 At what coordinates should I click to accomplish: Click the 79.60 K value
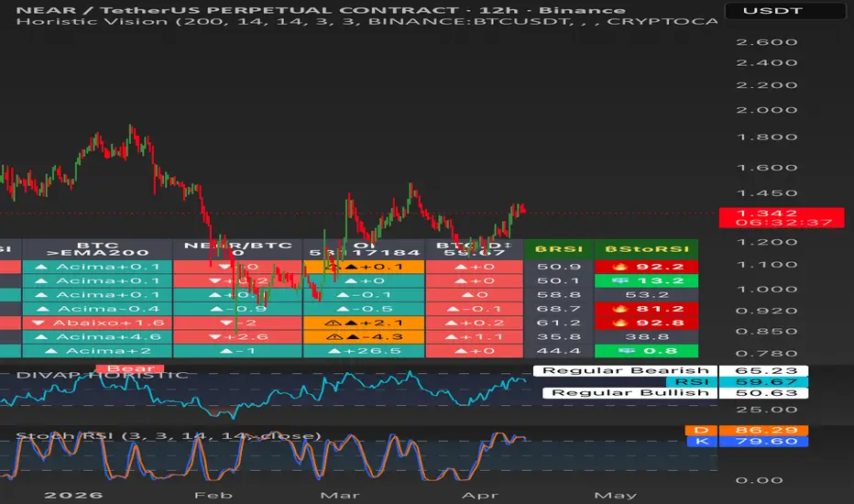763,442
